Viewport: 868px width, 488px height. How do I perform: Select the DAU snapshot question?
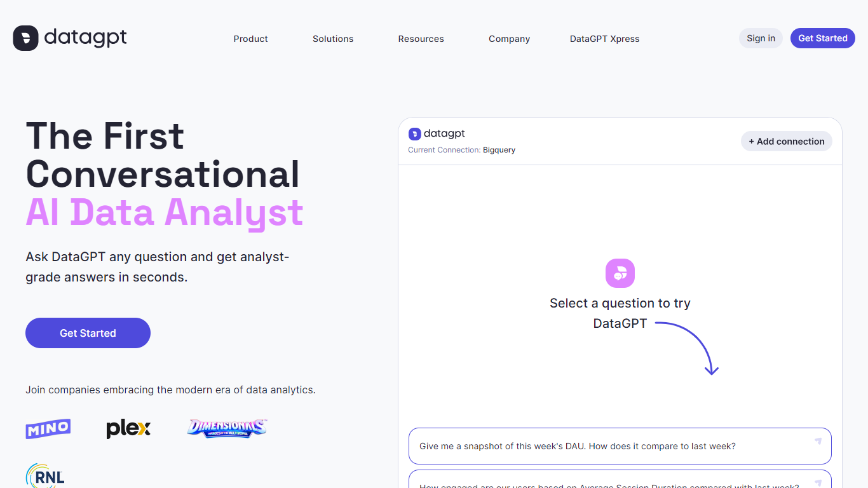coord(620,446)
